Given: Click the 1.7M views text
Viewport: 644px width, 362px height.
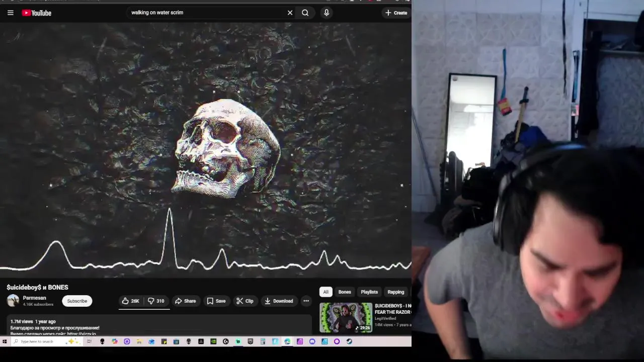Looking at the screenshot, I should pyautogui.click(x=22, y=321).
